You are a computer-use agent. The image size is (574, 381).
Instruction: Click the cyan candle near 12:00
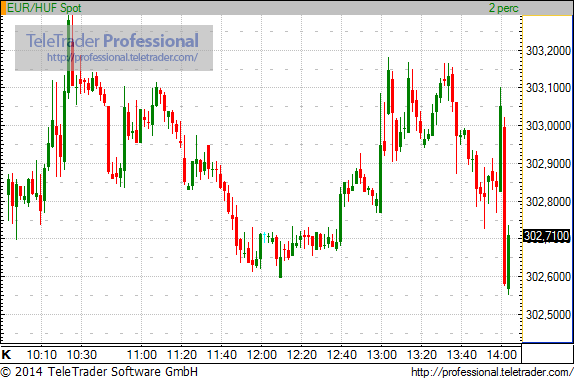point(264,237)
